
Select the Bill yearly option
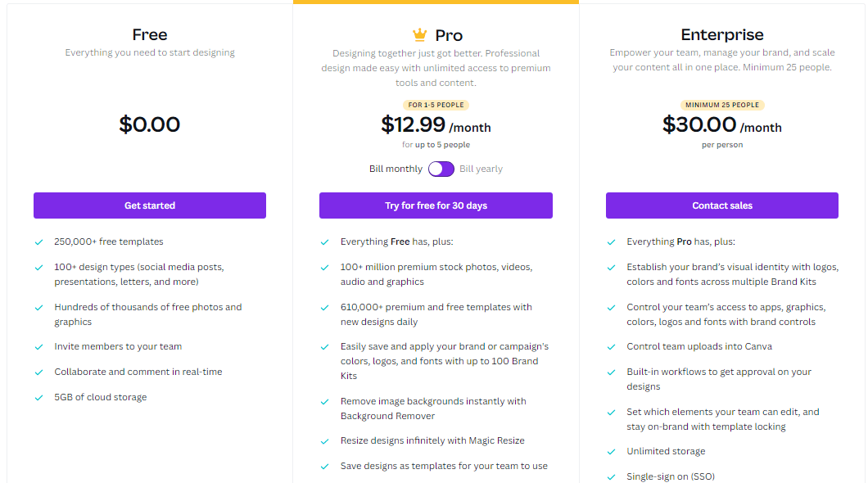[x=481, y=169]
